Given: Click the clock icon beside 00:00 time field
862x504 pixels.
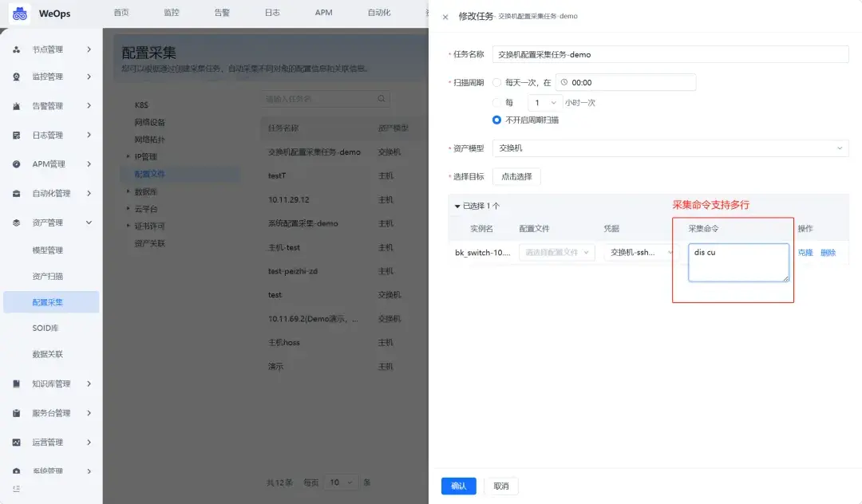Looking at the screenshot, I should pos(563,82).
